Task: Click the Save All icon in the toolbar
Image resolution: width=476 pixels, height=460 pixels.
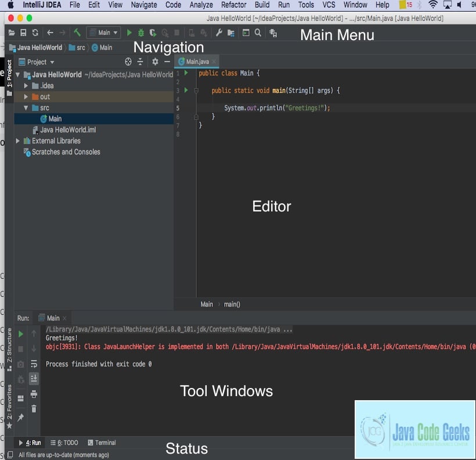Action: click(x=23, y=33)
